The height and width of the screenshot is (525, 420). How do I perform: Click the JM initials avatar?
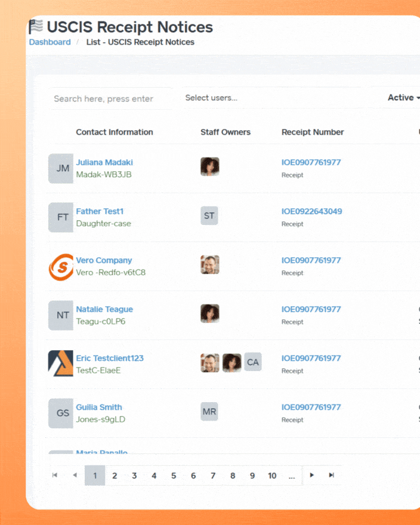[x=61, y=168]
